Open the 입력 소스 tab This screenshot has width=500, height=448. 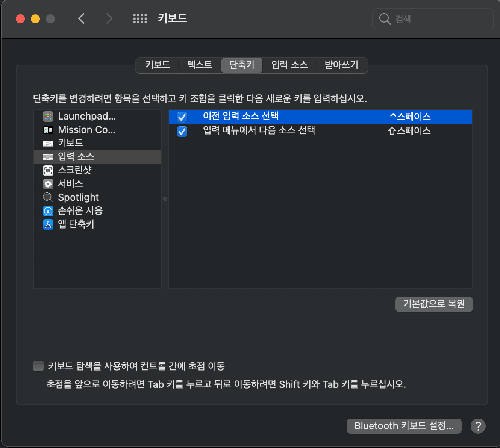pos(289,65)
